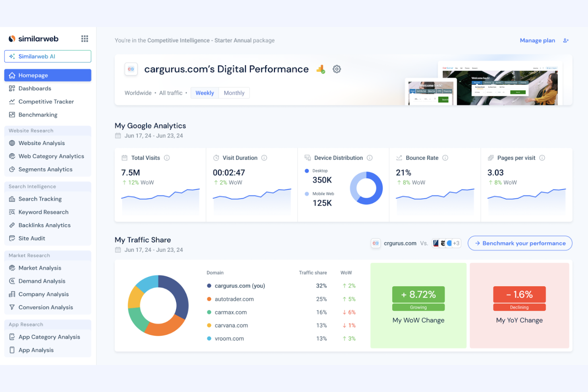Click the competitor logos +3 group

coord(446,243)
